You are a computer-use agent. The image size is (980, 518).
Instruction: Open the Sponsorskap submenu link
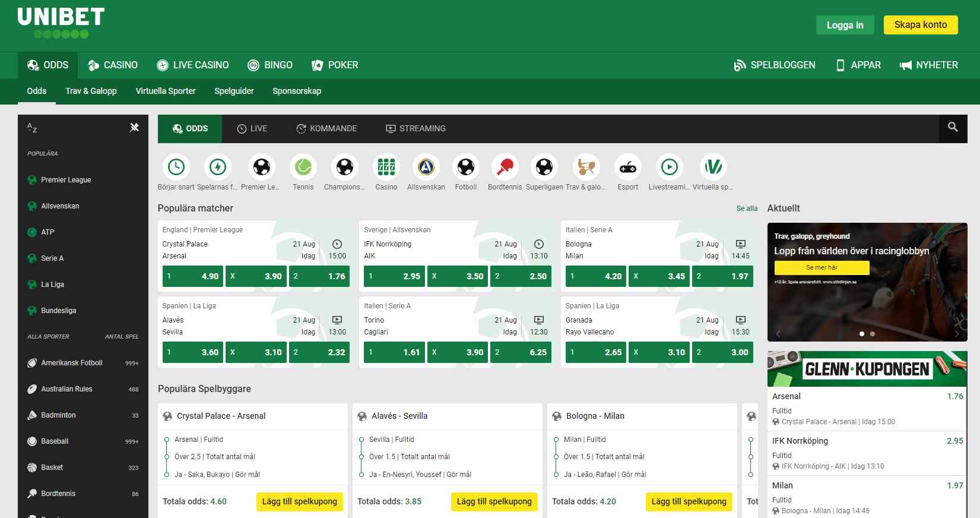pyautogui.click(x=297, y=91)
